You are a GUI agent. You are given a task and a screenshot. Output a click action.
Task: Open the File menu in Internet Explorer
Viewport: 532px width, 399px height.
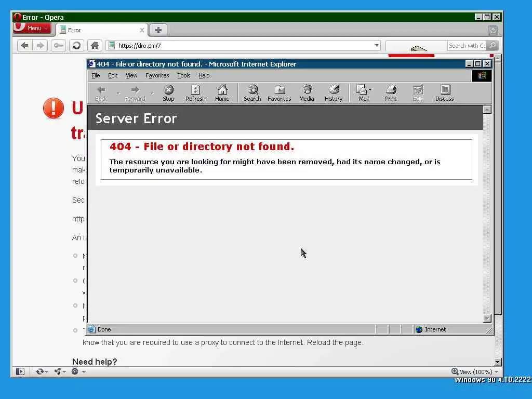click(96, 75)
